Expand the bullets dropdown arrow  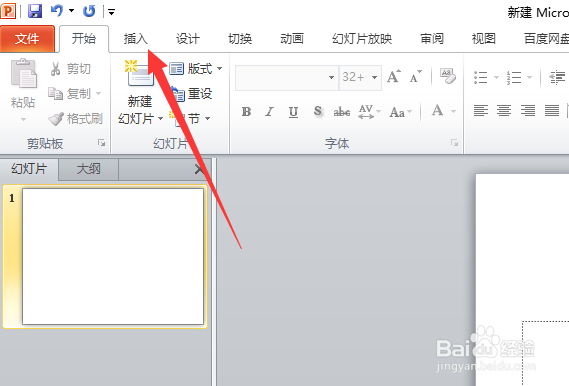(x=496, y=77)
